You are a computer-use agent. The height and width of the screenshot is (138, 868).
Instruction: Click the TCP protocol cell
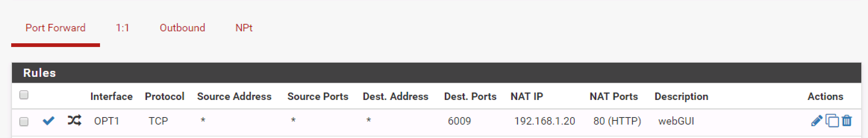(x=158, y=121)
